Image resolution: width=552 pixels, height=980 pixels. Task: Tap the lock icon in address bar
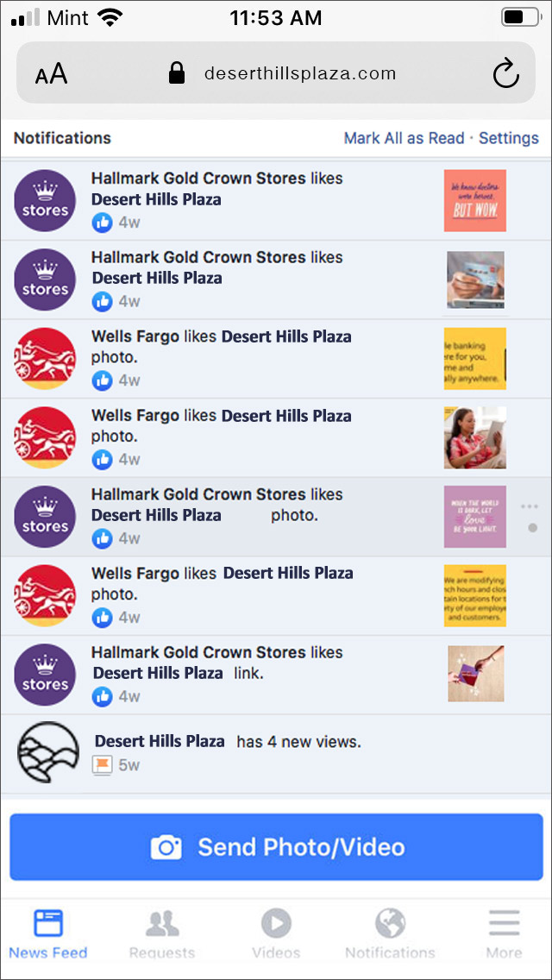pos(177,73)
